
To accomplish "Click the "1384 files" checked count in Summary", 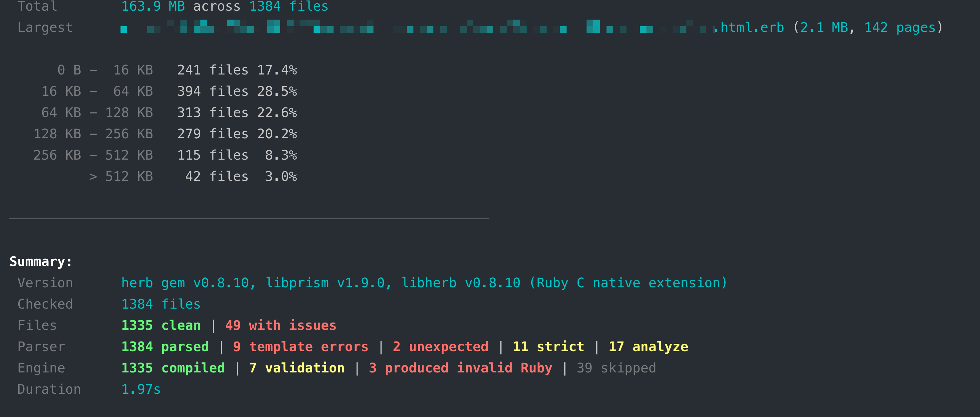I will point(160,304).
